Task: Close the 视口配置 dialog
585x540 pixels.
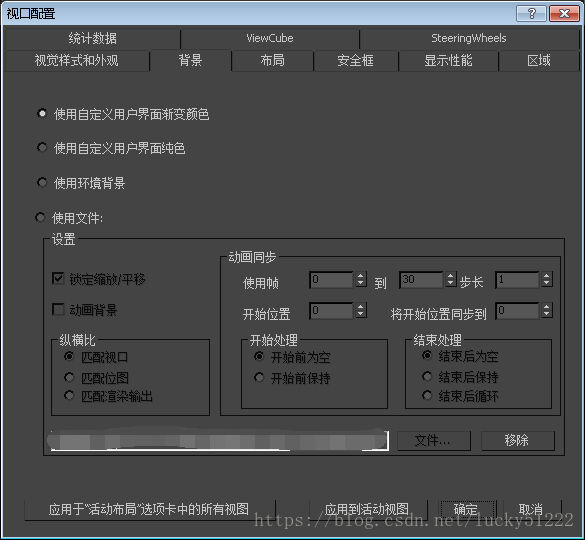Action: pyautogui.click(x=564, y=14)
